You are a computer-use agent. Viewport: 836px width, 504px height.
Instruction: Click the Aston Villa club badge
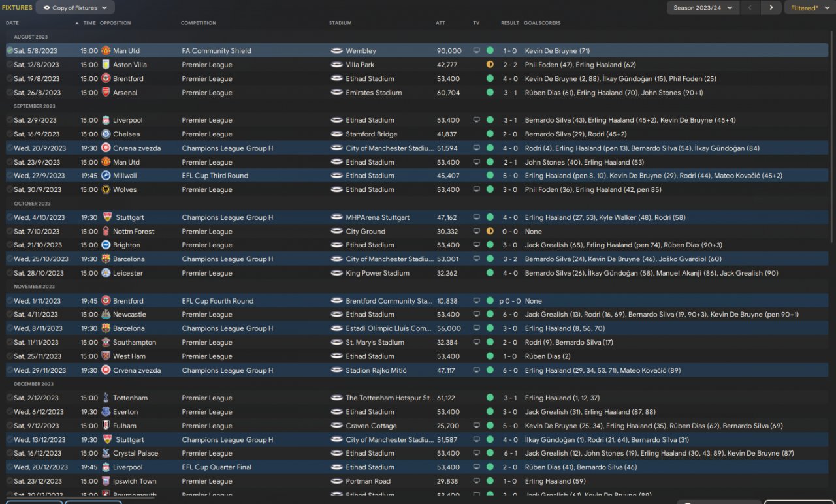point(106,65)
